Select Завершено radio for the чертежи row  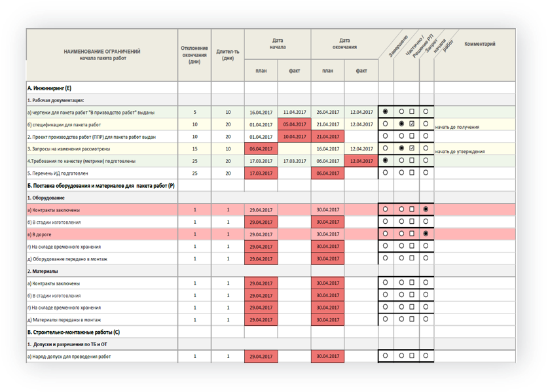coord(385,111)
